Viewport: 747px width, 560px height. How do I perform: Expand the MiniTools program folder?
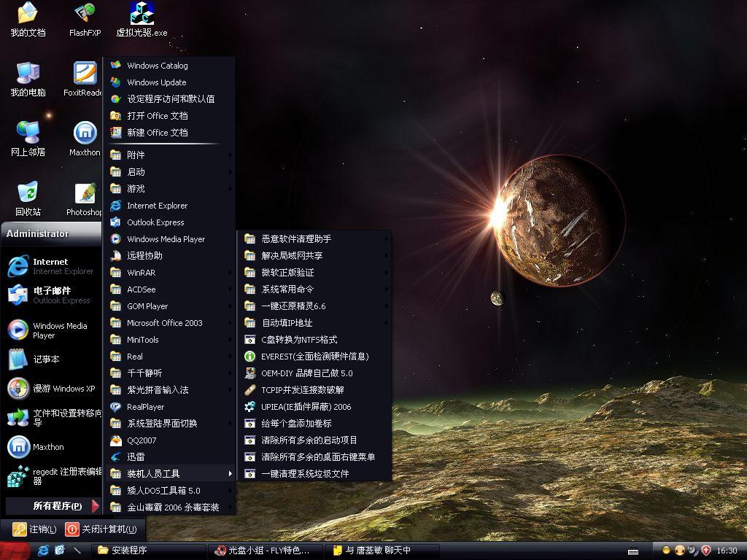point(169,340)
